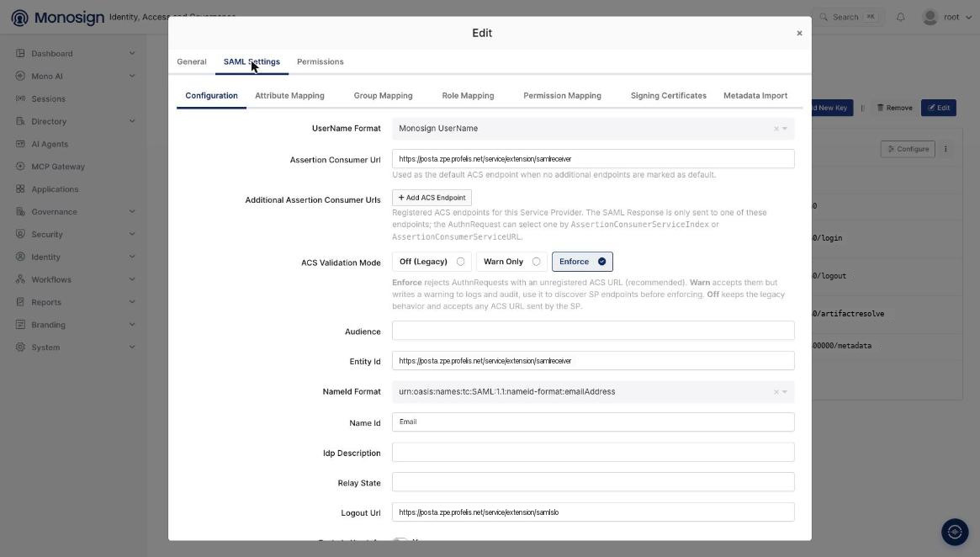Open the UserName Format dropdown

(x=785, y=129)
